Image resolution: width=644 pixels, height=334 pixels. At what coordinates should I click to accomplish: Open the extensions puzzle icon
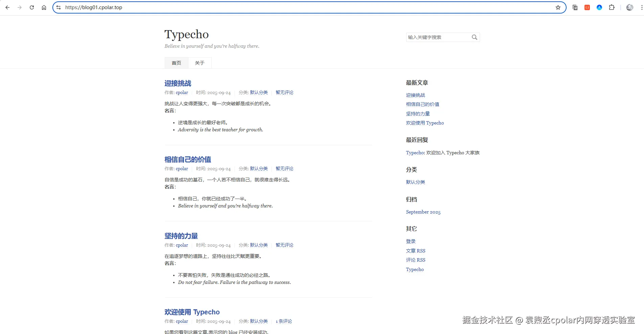pyautogui.click(x=612, y=7)
